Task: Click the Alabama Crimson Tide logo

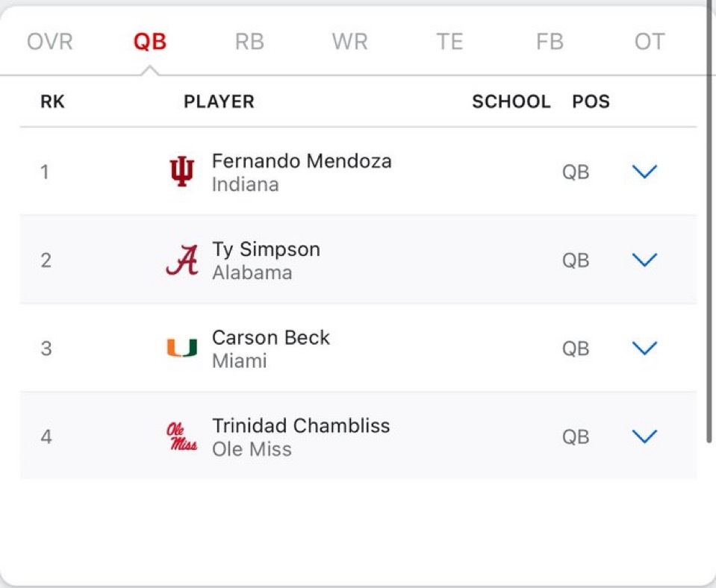Action: click(x=181, y=260)
